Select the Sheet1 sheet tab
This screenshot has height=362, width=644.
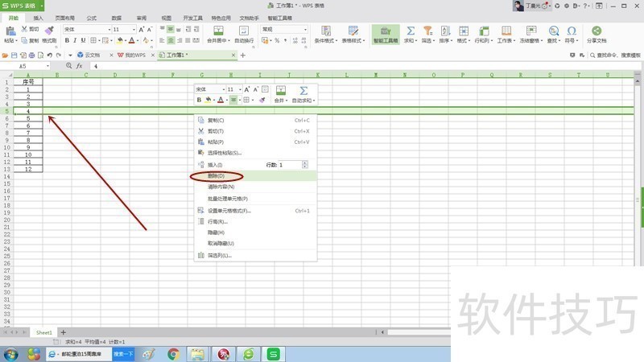[44, 332]
